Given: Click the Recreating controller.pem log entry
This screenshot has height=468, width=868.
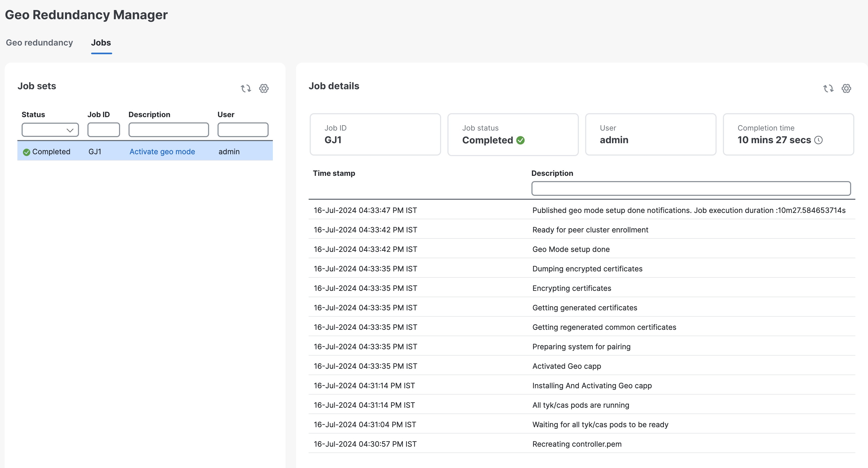Looking at the screenshot, I should [x=577, y=444].
